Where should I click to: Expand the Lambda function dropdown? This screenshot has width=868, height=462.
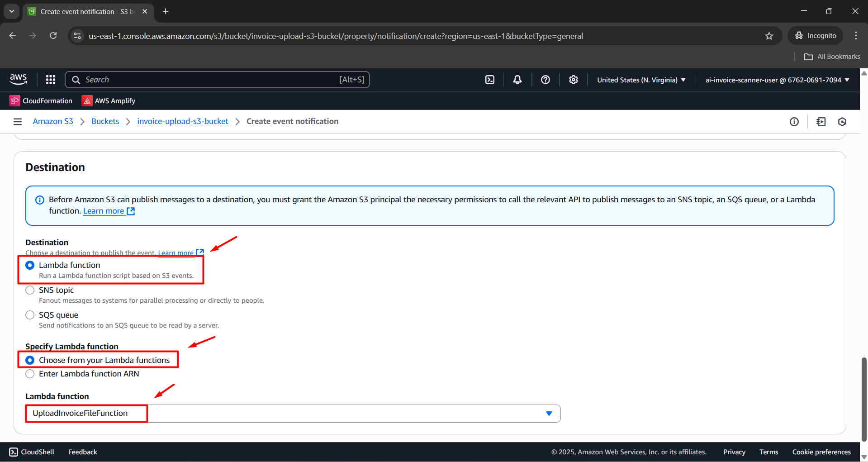(x=549, y=414)
